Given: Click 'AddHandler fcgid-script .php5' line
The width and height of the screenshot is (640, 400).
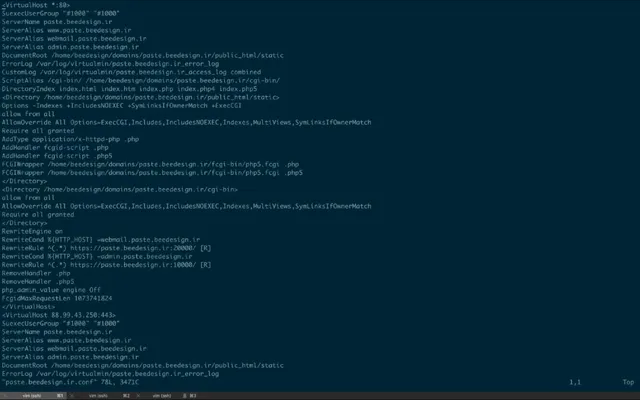Looking at the screenshot, I should [x=57, y=156].
